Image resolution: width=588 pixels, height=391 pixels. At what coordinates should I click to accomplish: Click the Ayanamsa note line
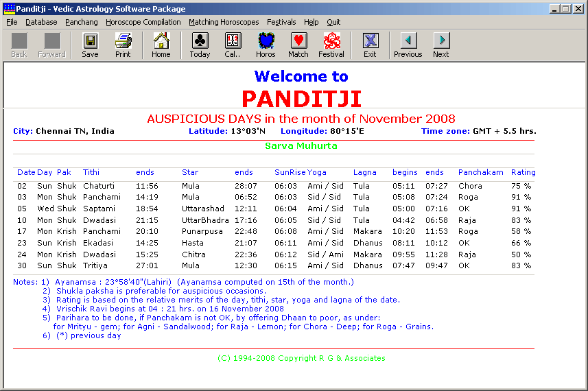coord(204,283)
